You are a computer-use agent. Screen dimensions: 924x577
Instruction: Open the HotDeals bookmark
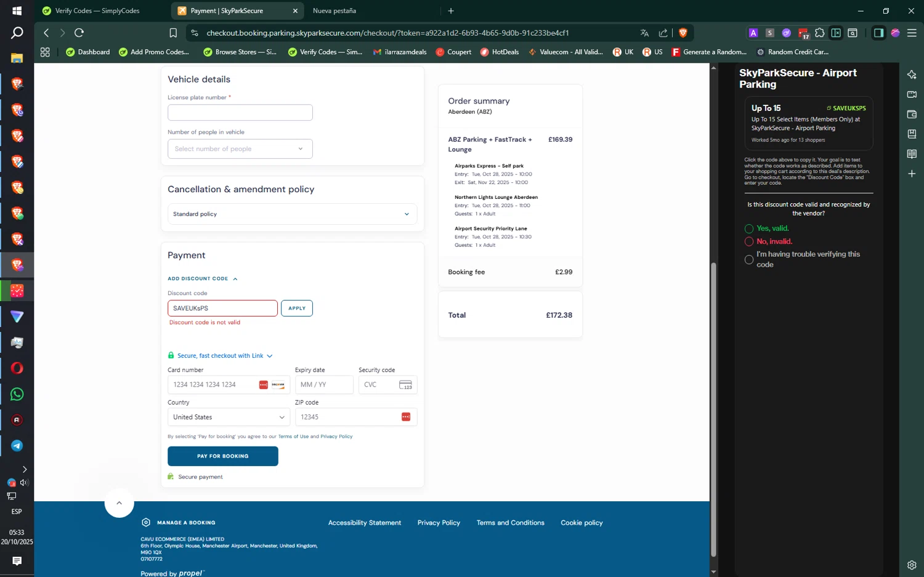(500, 52)
